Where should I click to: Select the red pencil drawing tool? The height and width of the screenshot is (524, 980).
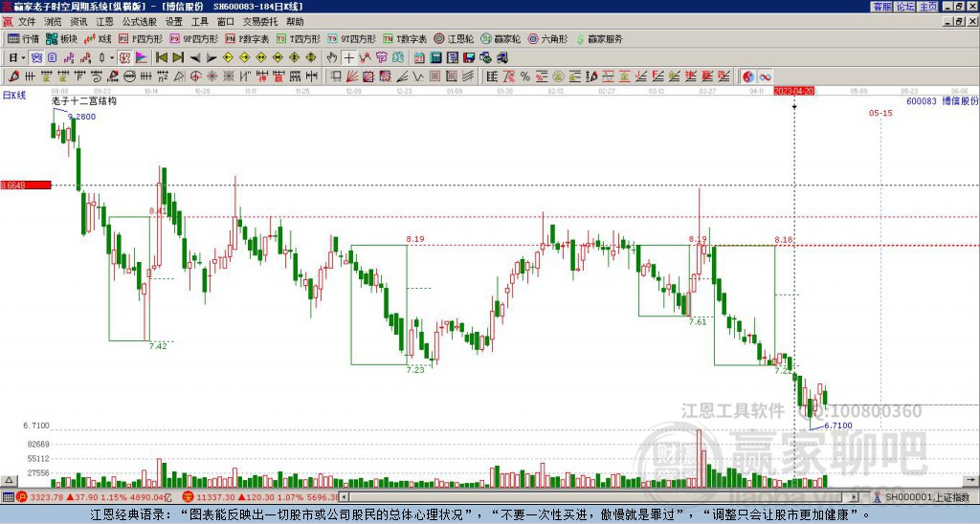tap(12, 76)
